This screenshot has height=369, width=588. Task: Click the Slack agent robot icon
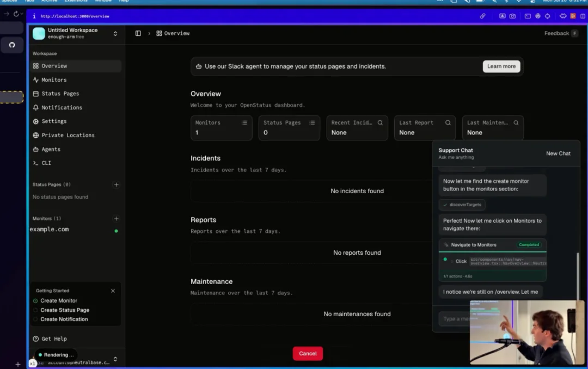(199, 66)
